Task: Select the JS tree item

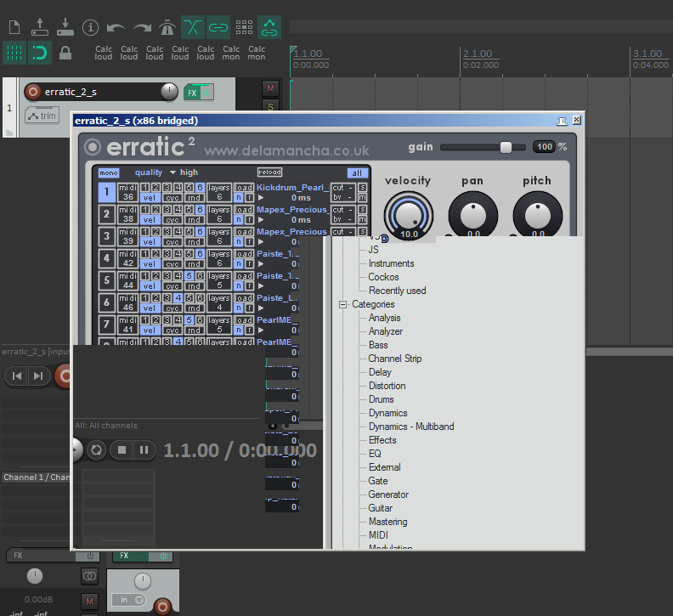Action: click(373, 250)
